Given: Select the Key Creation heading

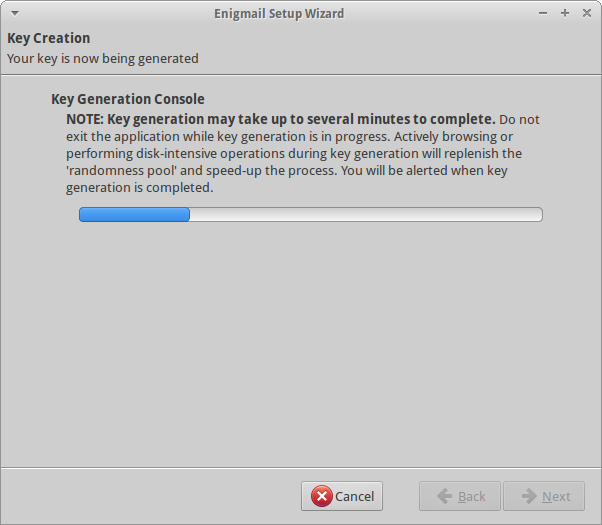Looking at the screenshot, I should click(49, 38).
